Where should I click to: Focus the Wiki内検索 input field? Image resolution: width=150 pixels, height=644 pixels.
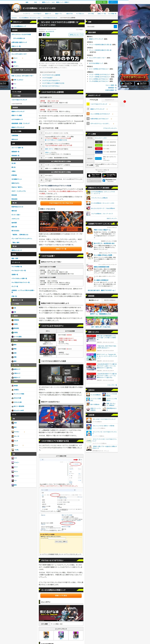tap(100, 27)
